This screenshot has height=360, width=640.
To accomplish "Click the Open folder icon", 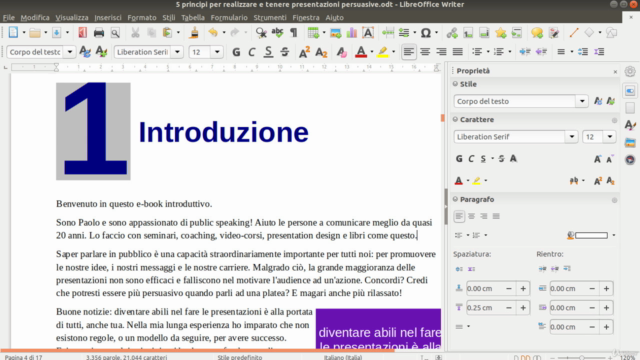I will [x=35, y=33].
